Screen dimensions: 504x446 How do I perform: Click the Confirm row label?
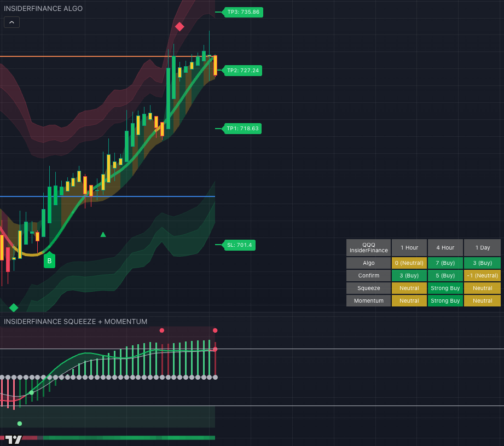click(x=369, y=275)
